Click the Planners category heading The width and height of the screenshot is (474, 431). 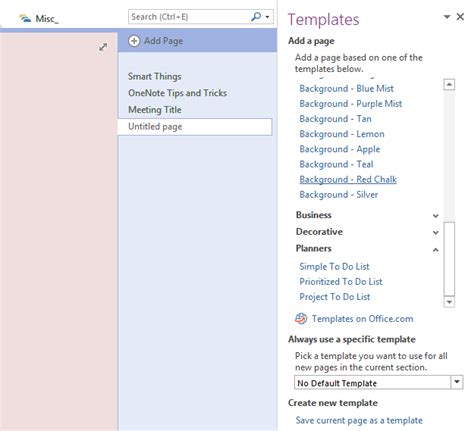(x=314, y=249)
